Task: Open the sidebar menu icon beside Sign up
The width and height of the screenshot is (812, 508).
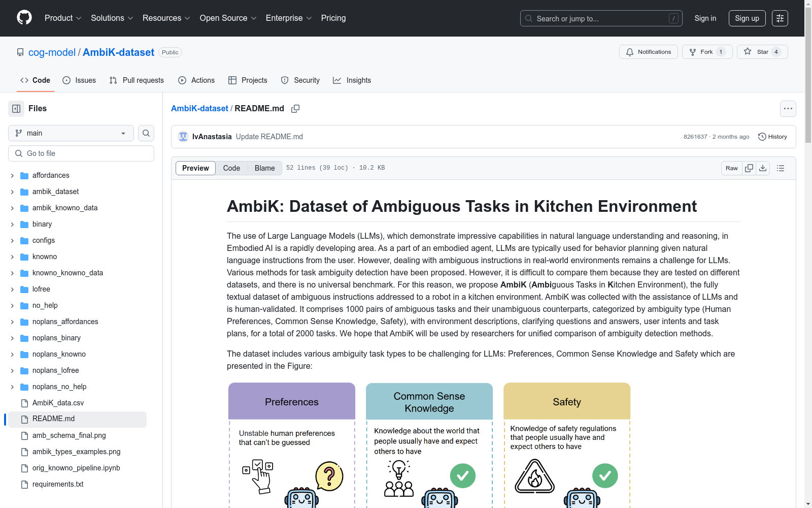Action: click(x=780, y=18)
